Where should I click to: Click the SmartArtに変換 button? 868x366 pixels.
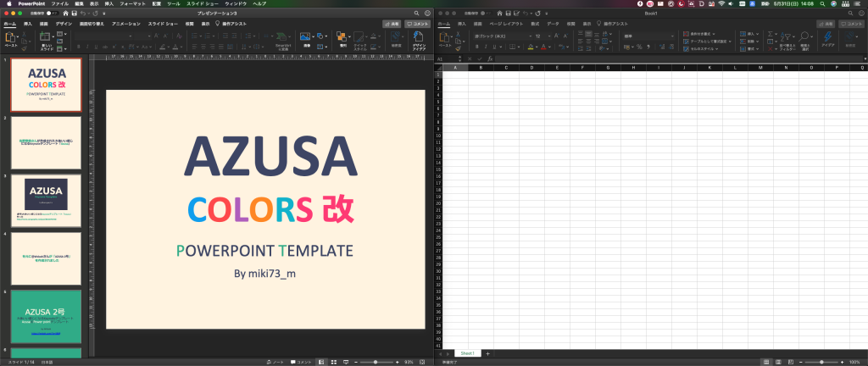coord(282,42)
